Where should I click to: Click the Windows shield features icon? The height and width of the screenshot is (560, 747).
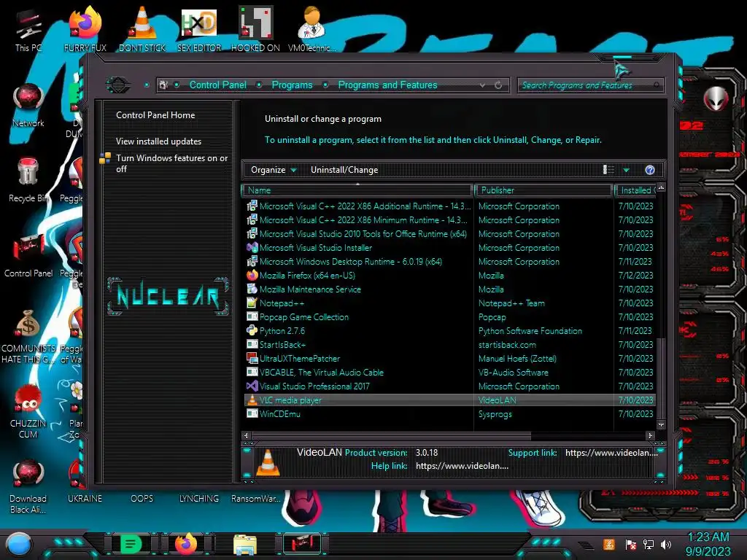(105, 158)
